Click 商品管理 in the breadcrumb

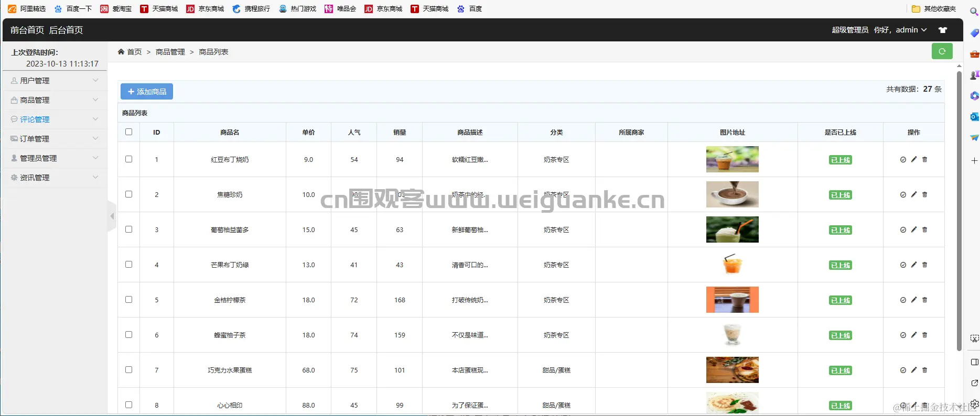tap(170, 52)
